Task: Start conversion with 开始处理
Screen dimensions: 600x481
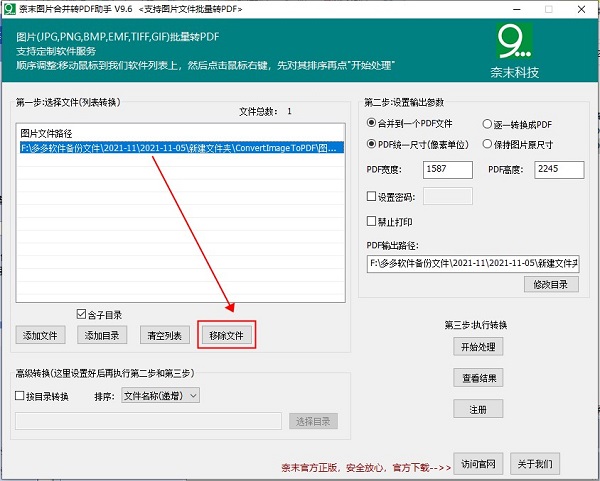Action: pyautogui.click(x=478, y=347)
